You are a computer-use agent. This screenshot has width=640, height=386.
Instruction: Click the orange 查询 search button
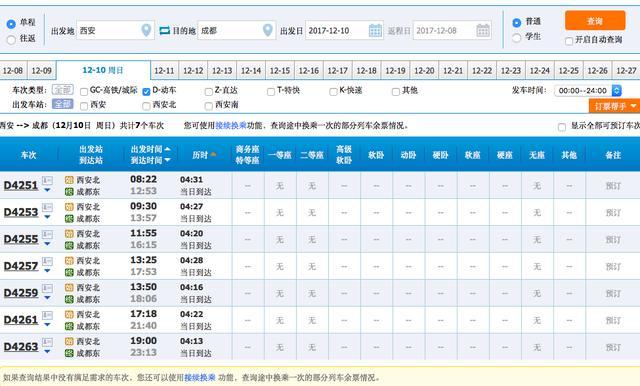[x=595, y=20]
